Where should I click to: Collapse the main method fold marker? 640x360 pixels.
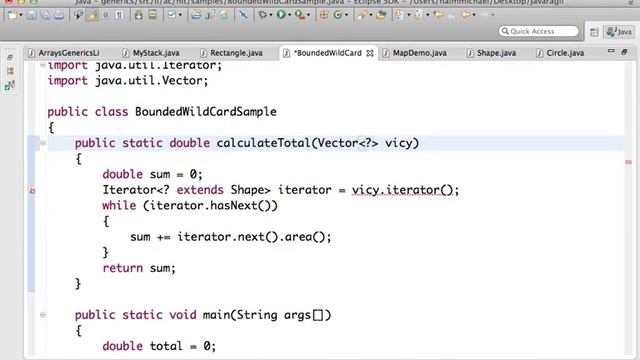[x=42, y=315]
